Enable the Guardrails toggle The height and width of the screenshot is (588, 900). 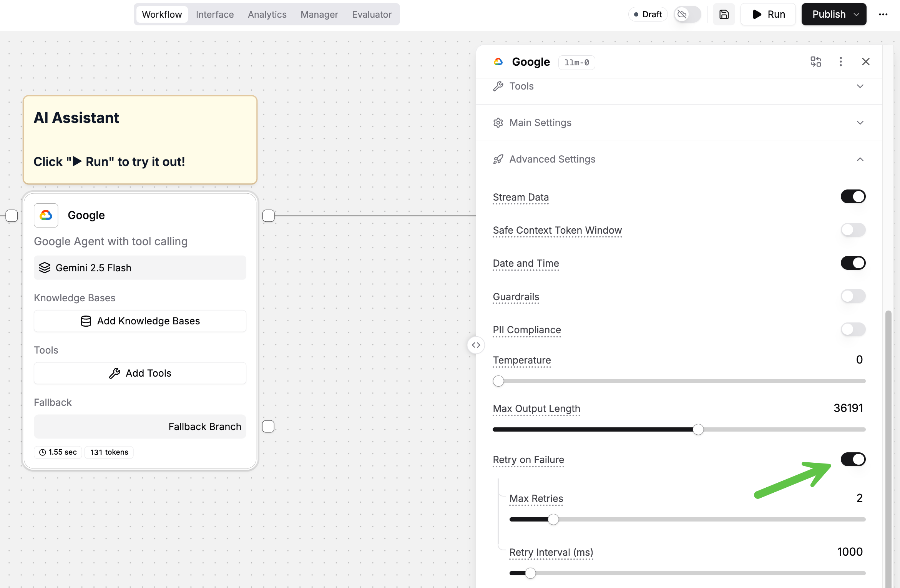click(x=853, y=296)
